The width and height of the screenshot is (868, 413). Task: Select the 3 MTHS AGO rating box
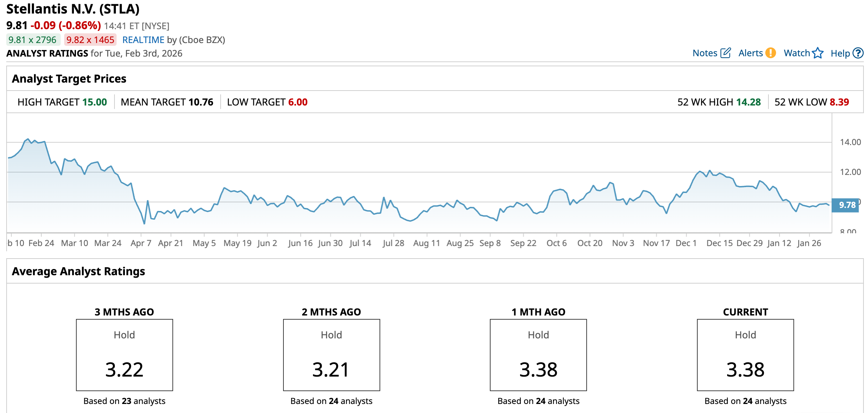tap(124, 355)
